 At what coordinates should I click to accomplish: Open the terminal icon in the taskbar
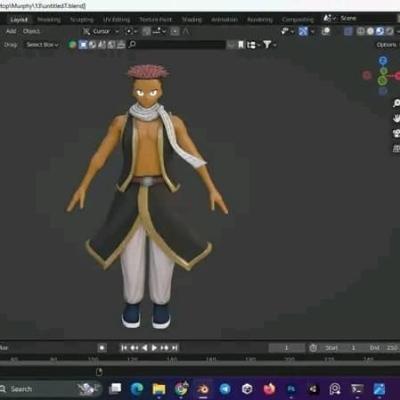pyautogui.click(x=357, y=389)
